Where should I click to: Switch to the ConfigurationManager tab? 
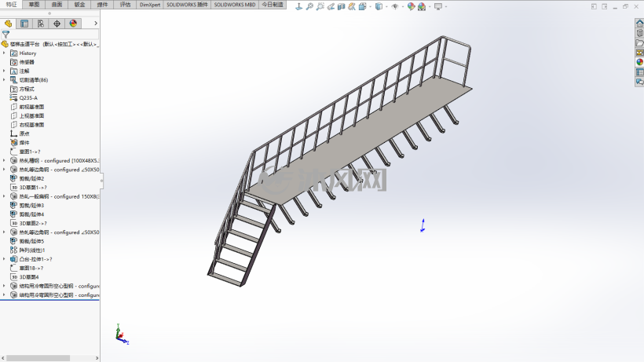[40, 24]
